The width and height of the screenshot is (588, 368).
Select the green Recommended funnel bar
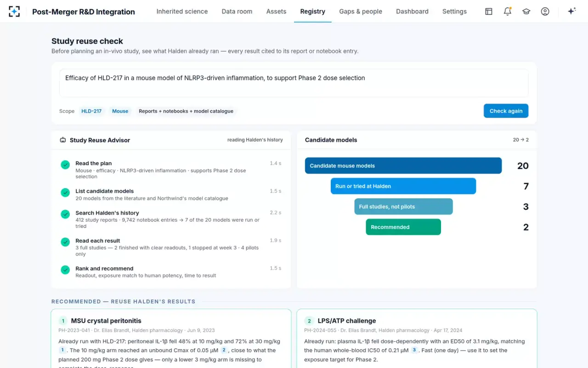[403, 227]
